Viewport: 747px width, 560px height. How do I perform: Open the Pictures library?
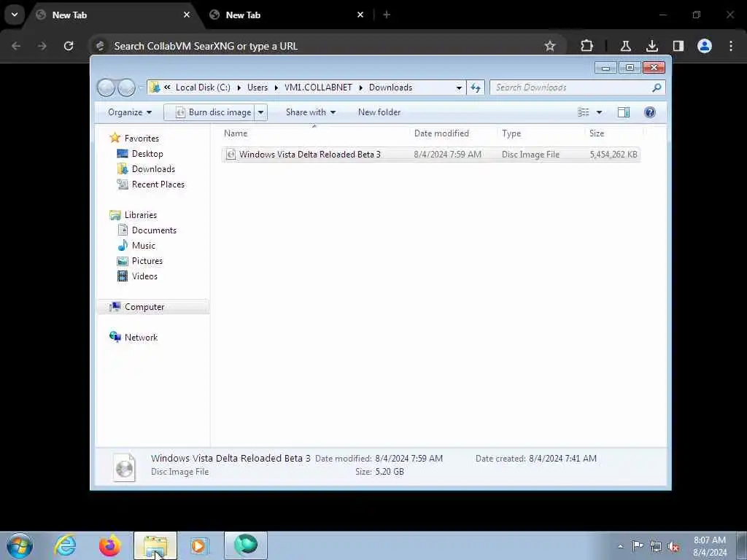pyautogui.click(x=147, y=261)
